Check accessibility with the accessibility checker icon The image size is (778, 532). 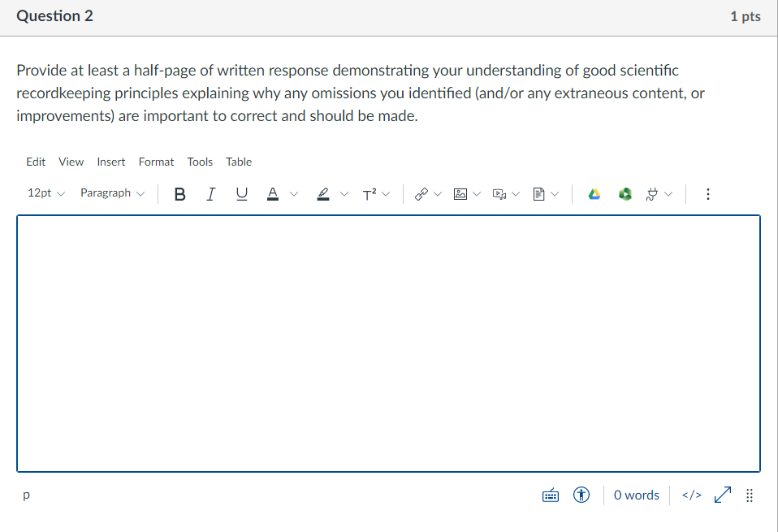pyautogui.click(x=581, y=495)
